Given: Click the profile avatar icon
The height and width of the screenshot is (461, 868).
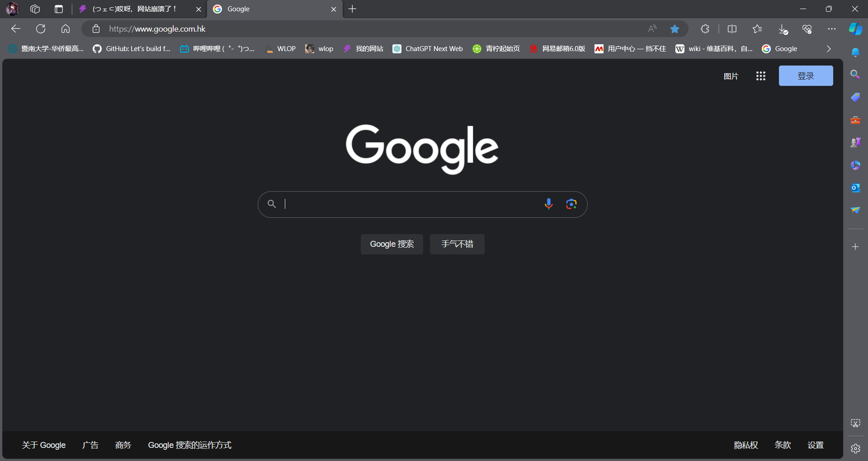Looking at the screenshot, I should point(13,9).
